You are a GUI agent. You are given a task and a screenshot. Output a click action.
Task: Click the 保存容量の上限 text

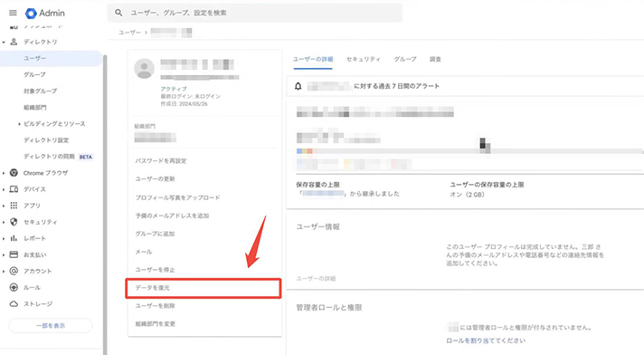click(317, 185)
